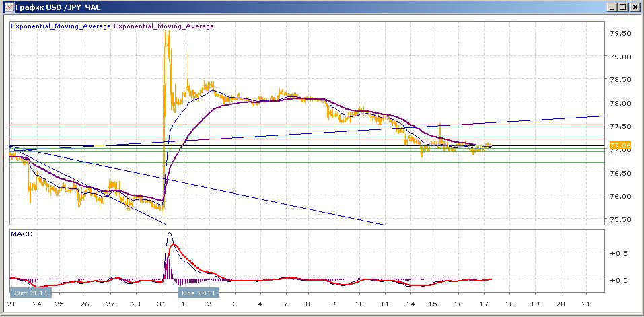Minimize the USD/JPY chart window
Viewport: 644px width, 317px height.
click(x=612, y=7)
